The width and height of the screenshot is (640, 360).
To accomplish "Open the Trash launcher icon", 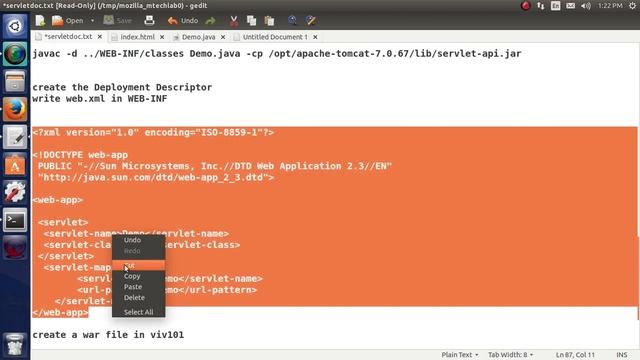I will pos(15,345).
